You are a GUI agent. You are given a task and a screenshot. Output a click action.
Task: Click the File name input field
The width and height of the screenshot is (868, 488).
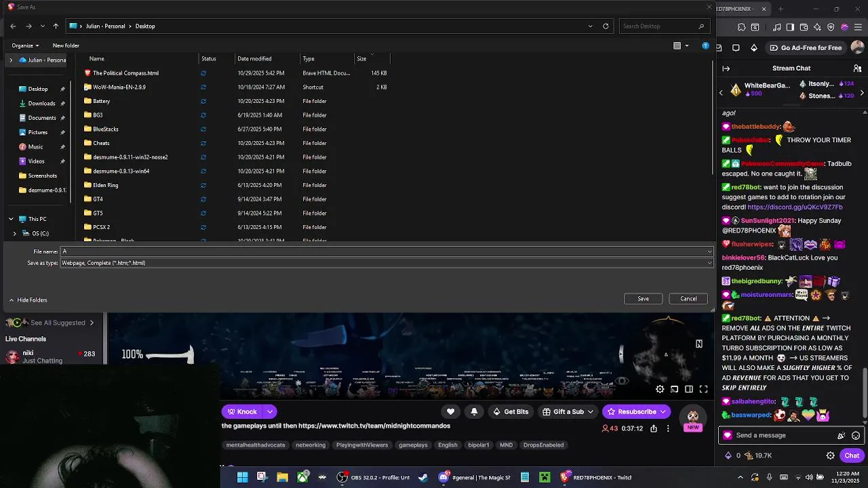(x=387, y=251)
